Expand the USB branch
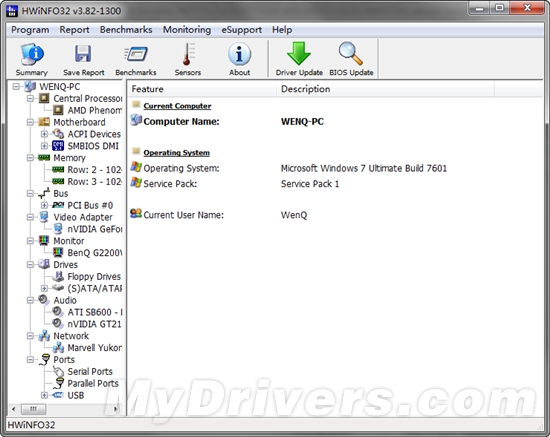 point(44,395)
